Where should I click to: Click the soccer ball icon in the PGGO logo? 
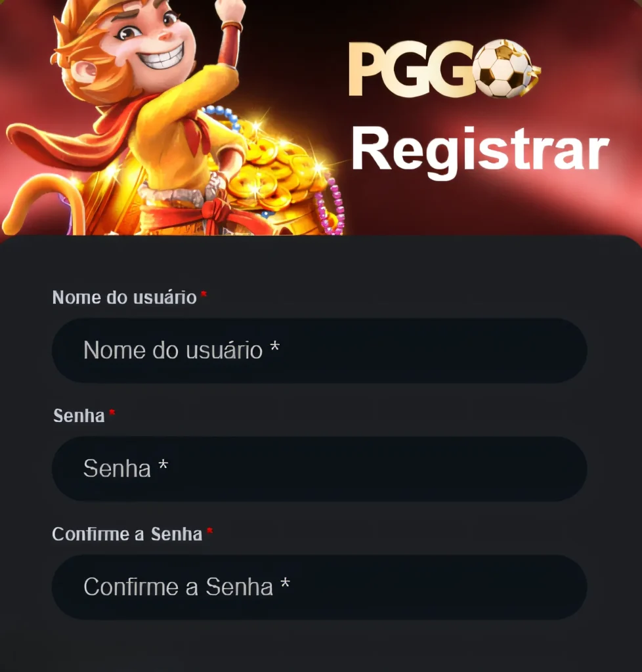(505, 68)
